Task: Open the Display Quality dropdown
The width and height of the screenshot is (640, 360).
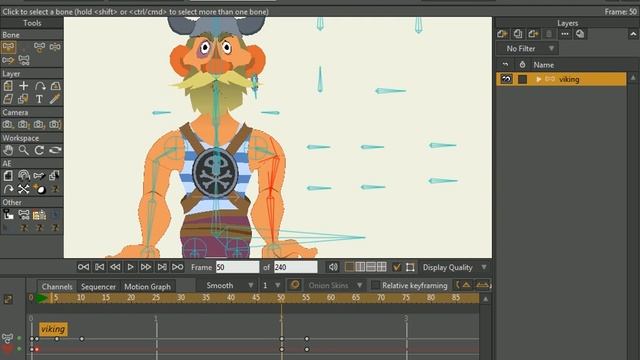Action: pos(454,267)
